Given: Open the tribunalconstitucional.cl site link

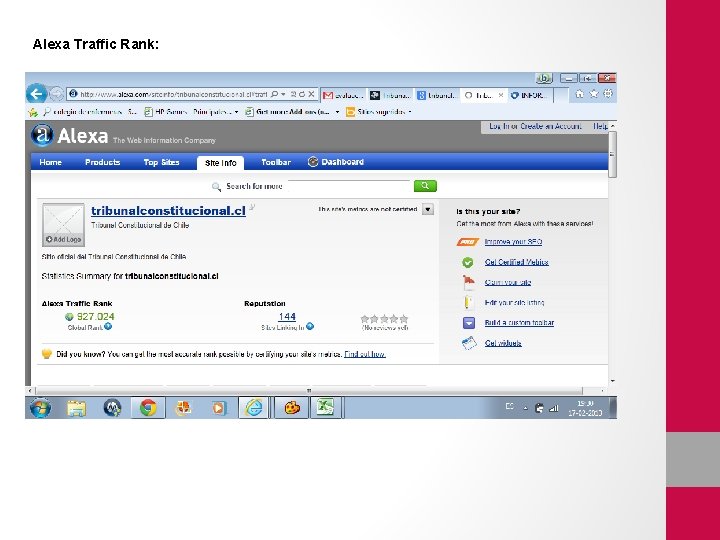Looking at the screenshot, I should tap(168, 211).
